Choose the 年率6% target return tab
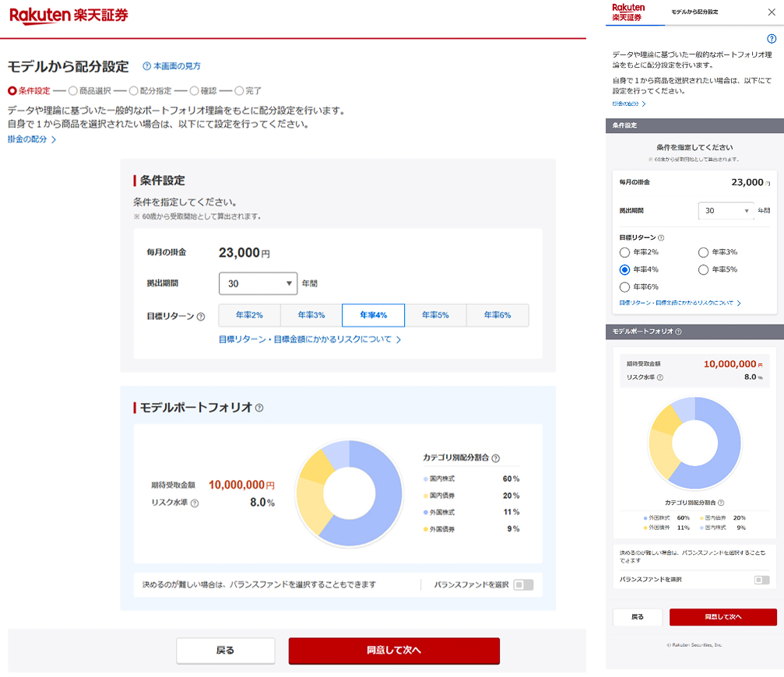The width and height of the screenshot is (784, 677). coord(497,315)
